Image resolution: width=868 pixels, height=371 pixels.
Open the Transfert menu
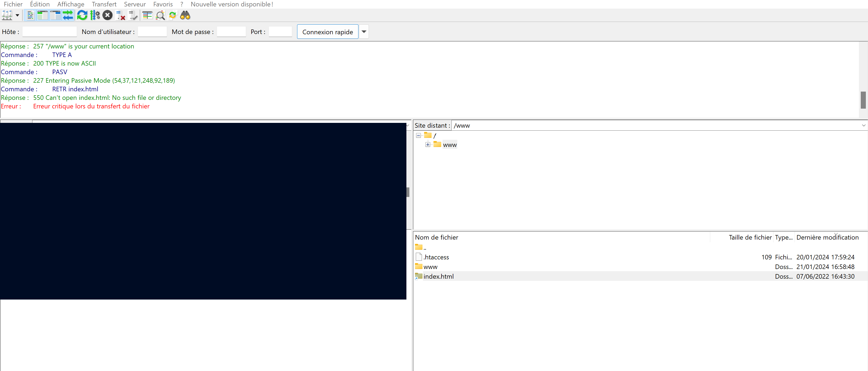tap(104, 4)
